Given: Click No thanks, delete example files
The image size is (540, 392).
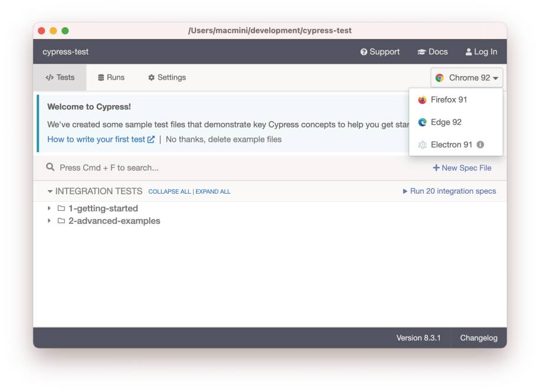Looking at the screenshot, I should pyautogui.click(x=224, y=139).
